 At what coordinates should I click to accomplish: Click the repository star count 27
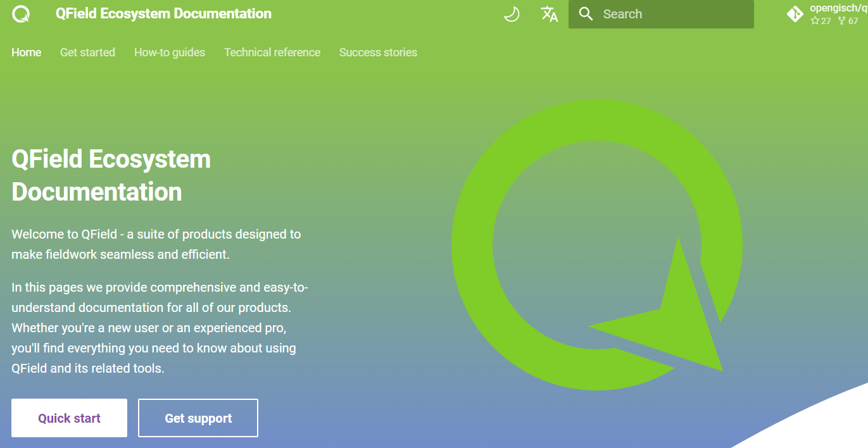click(821, 21)
